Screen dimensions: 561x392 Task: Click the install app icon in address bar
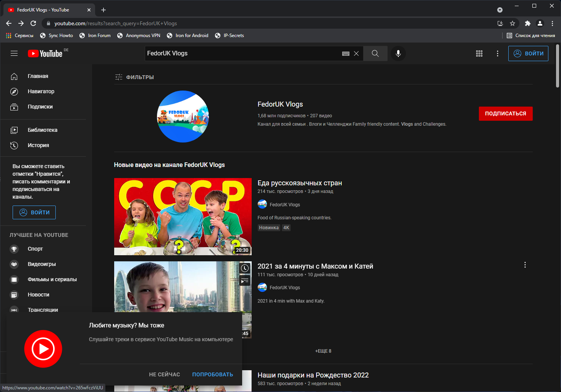tap(500, 23)
